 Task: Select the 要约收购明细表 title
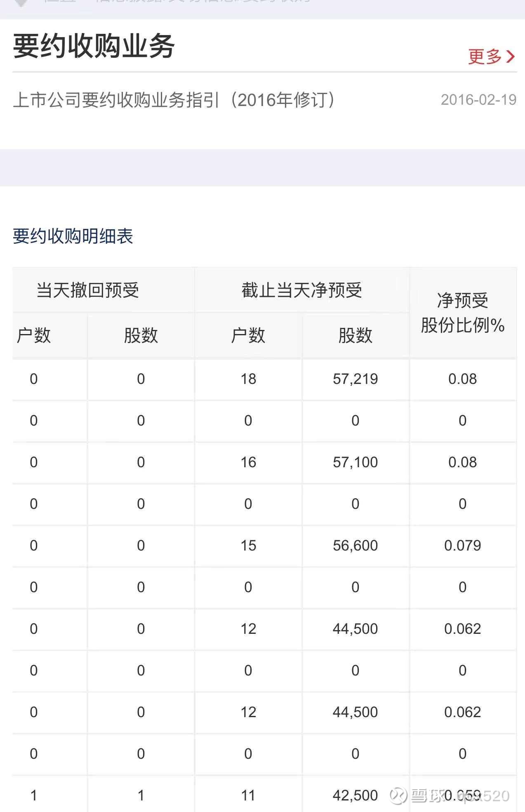tap(73, 236)
